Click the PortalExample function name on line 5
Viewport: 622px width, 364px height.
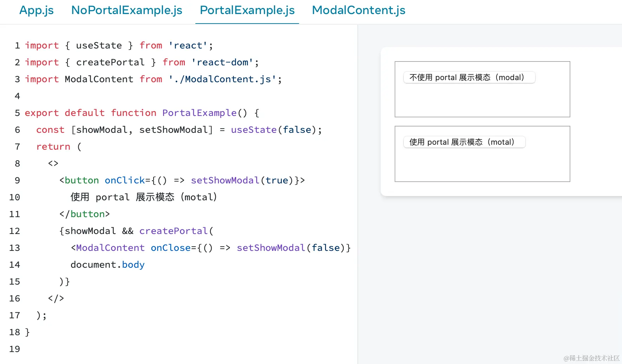(x=199, y=113)
